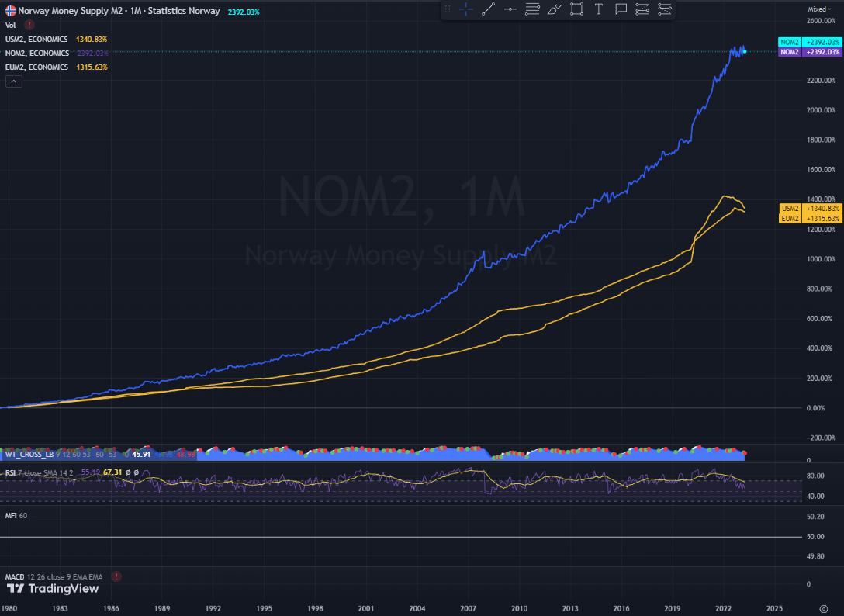844x616 pixels.
Task: Select the trend line drawing tool
Action: pos(488,9)
